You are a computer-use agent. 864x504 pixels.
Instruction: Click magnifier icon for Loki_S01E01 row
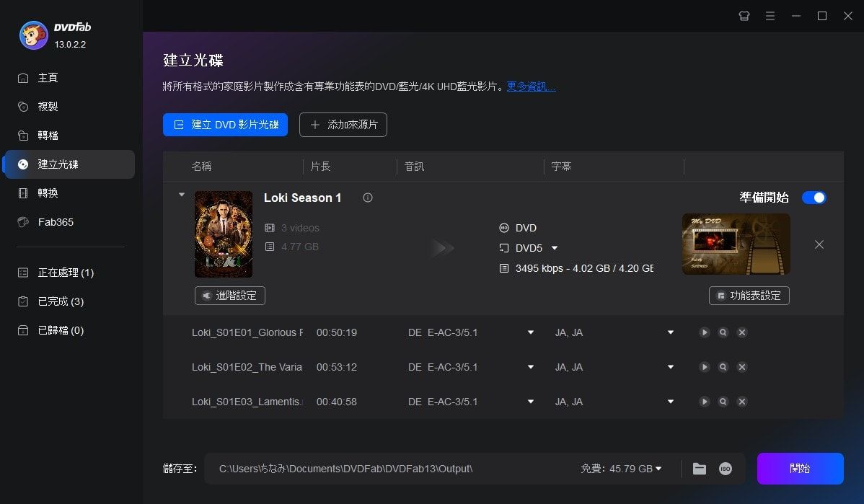pos(723,332)
